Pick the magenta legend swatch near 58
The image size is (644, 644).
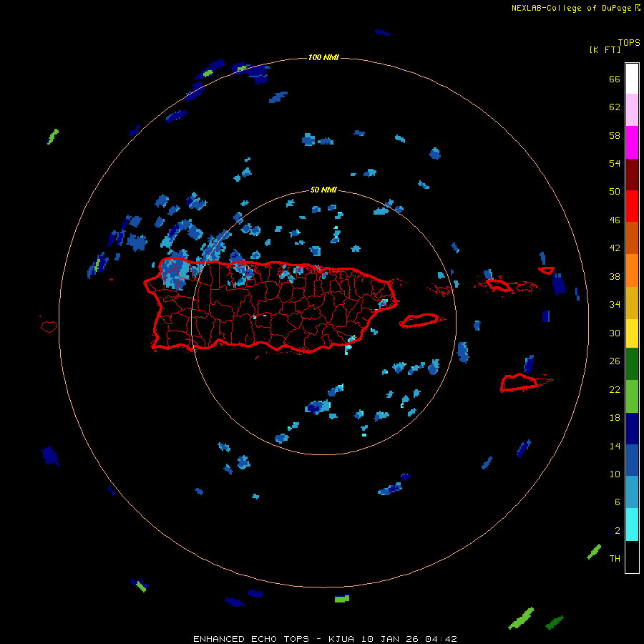point(632,142)
